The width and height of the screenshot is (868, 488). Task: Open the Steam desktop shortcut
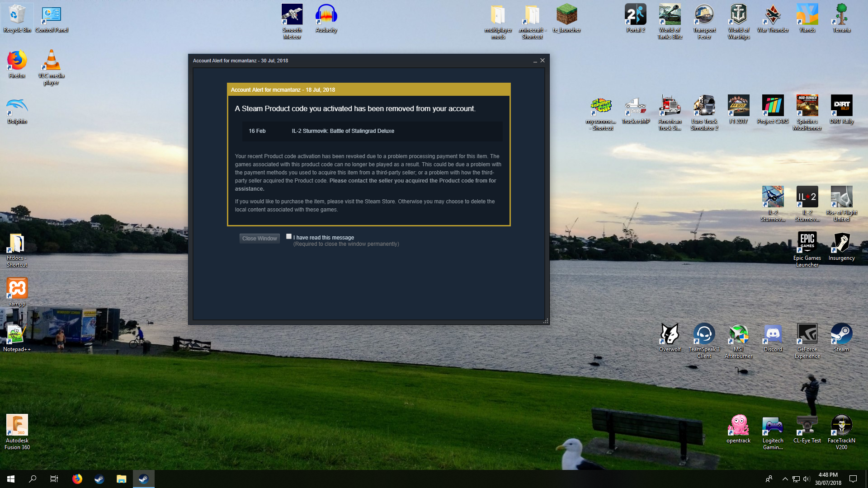pyautogui.click(x=841, y=338)
